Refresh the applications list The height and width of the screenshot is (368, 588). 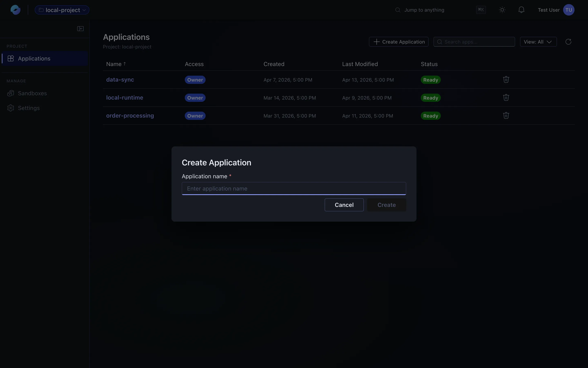[568, 42]
